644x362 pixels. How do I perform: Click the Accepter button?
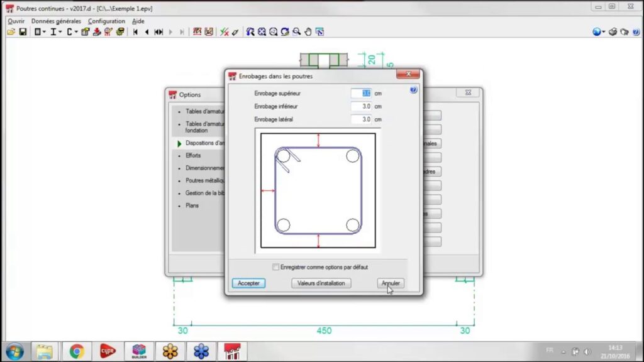click(248, 283)
